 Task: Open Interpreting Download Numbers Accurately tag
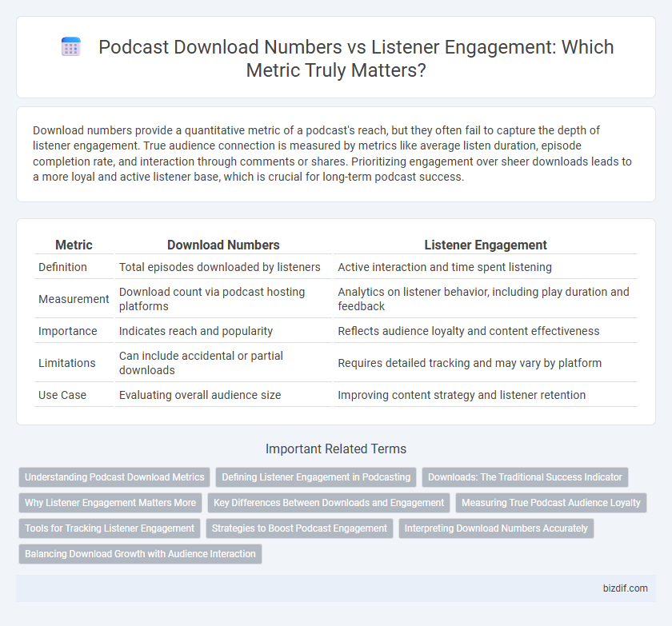click(496, 528)
